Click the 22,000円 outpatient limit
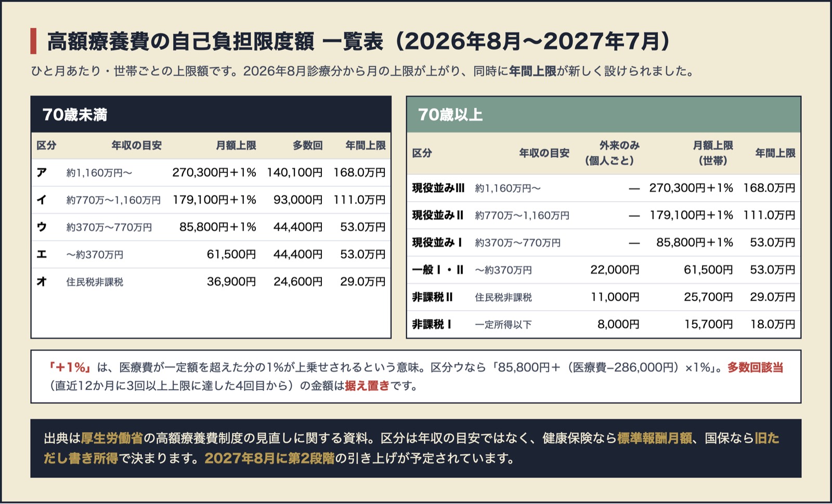832x504 pixels. pos(615,270)
